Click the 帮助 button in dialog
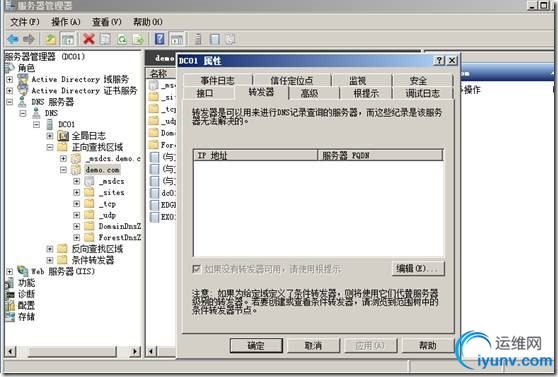 [x=428, y=345]
